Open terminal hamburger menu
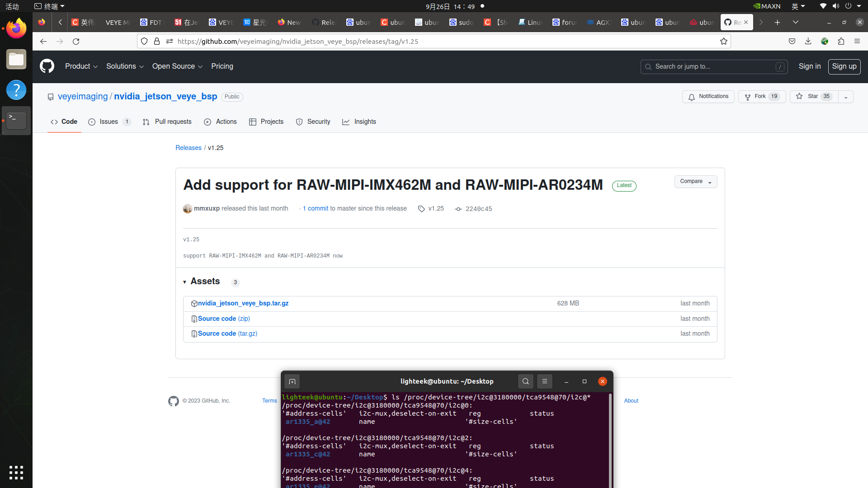Screen dimensions: 868x488 [x=544, y=381]
